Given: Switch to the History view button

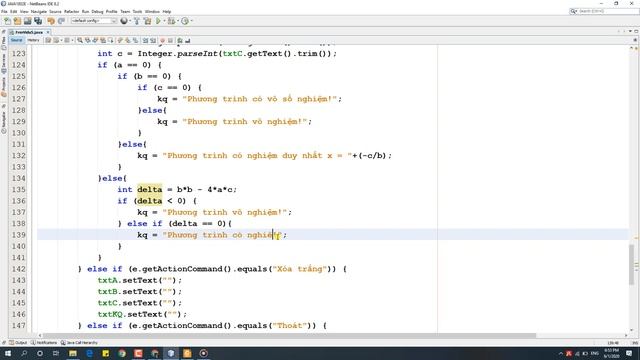Looking at the screenshot, I should pyautogui.click(x=33, y=40).
